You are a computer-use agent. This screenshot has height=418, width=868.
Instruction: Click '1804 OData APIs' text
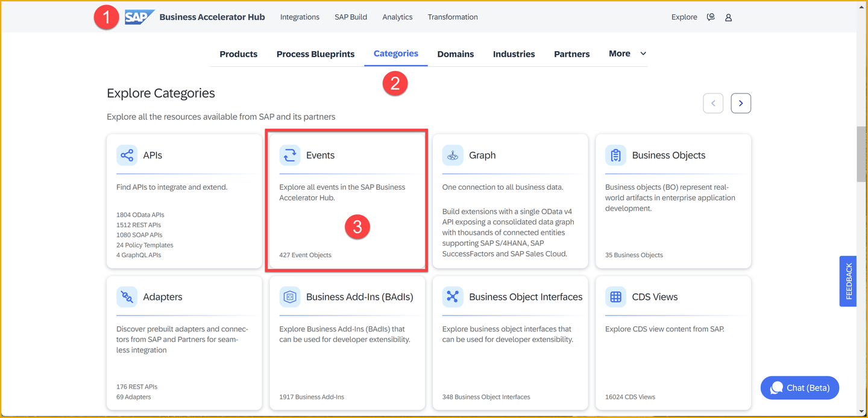tap(140, 215)
